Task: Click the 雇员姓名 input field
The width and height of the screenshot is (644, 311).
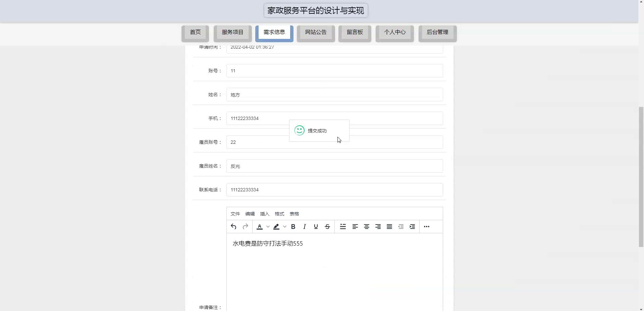Action: click(334, 166)
